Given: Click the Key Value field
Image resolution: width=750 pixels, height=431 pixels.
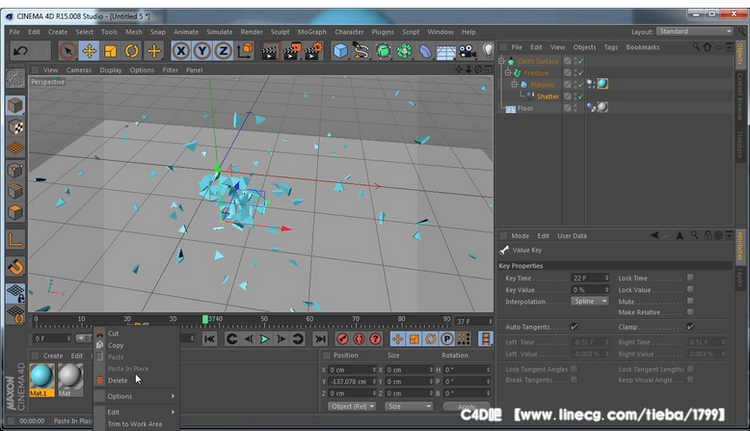Looking at the screenshot, I should pyautogui.click(x=590, y=290).
